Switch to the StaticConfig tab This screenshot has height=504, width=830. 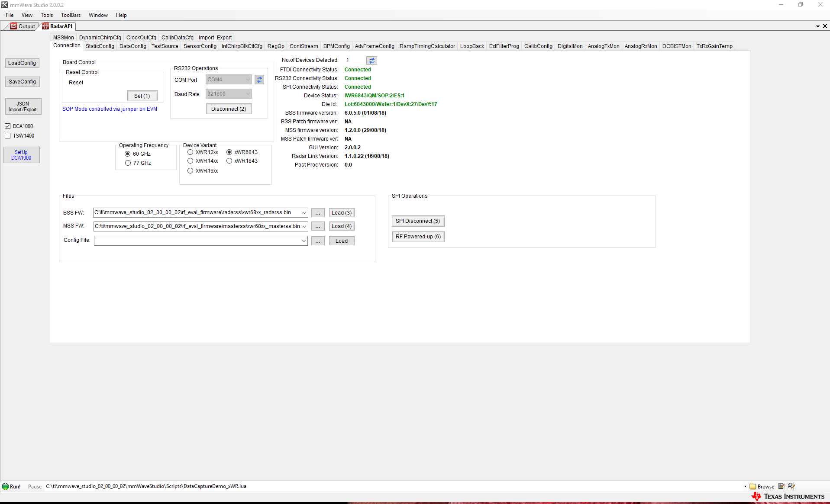(x=100, y=46)
